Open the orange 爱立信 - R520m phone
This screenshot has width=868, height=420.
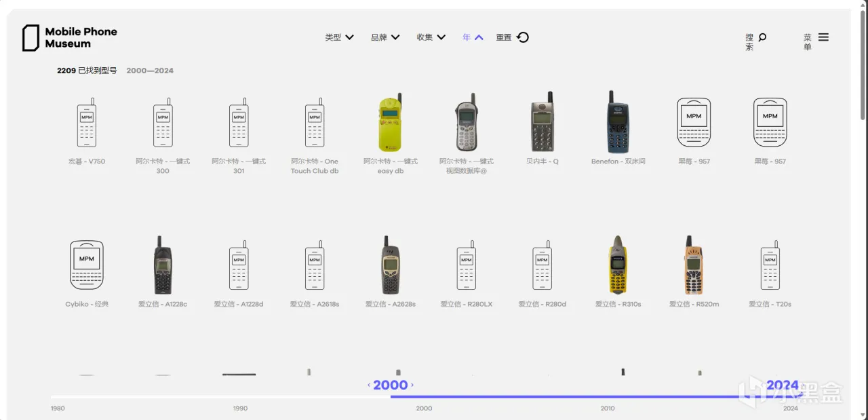[694, 265]
